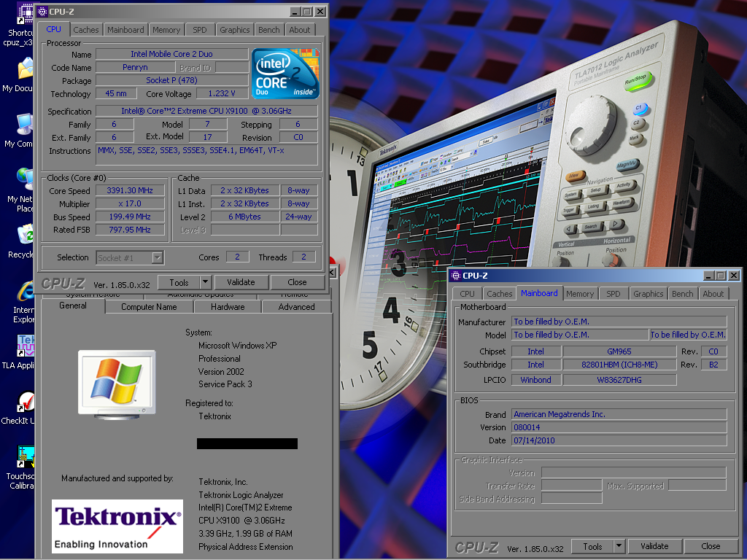Image resolution: width=747 pixels, height=560 pixels.
Task: Switch to the Caches tab in the top CPU-Z window
Action: coord(86,30)
